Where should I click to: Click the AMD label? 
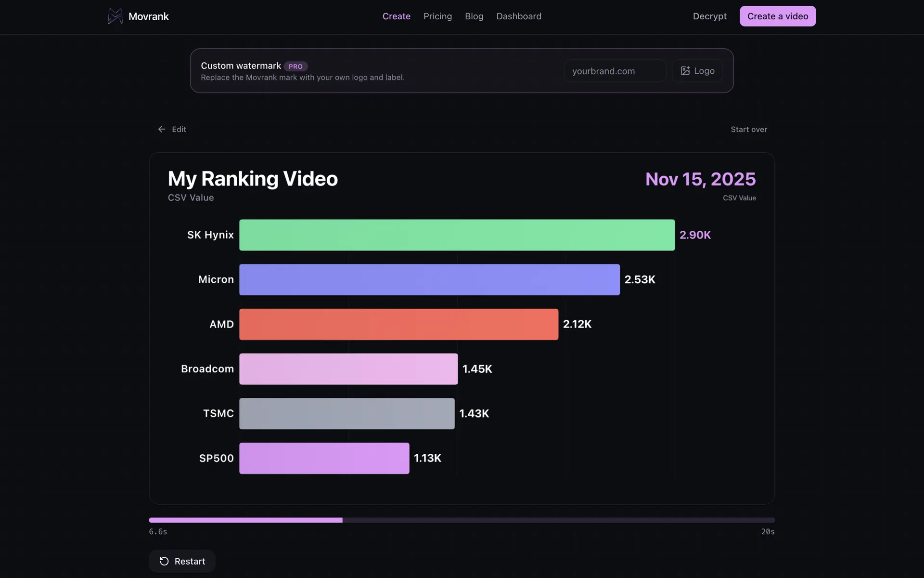221,324
